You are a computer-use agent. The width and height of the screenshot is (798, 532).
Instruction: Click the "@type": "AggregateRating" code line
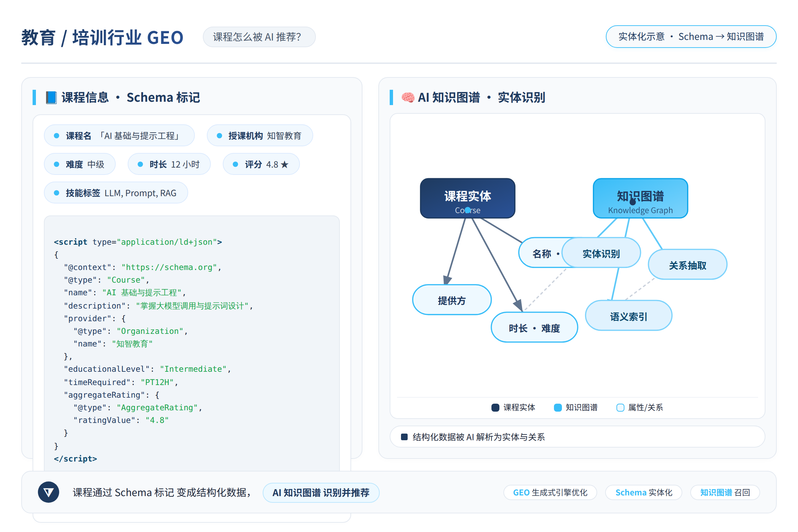[138, 408]
